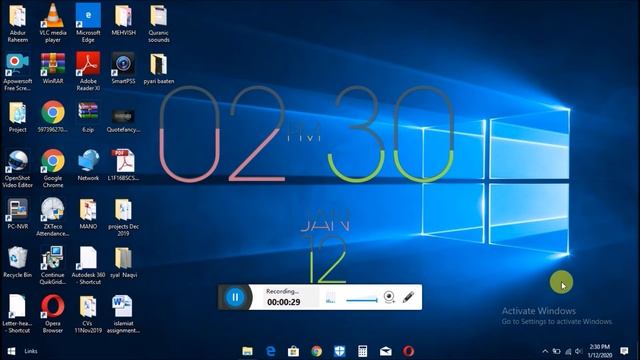Open the MANO folder
Screen dimensions: 640x360
click(88, 214)
